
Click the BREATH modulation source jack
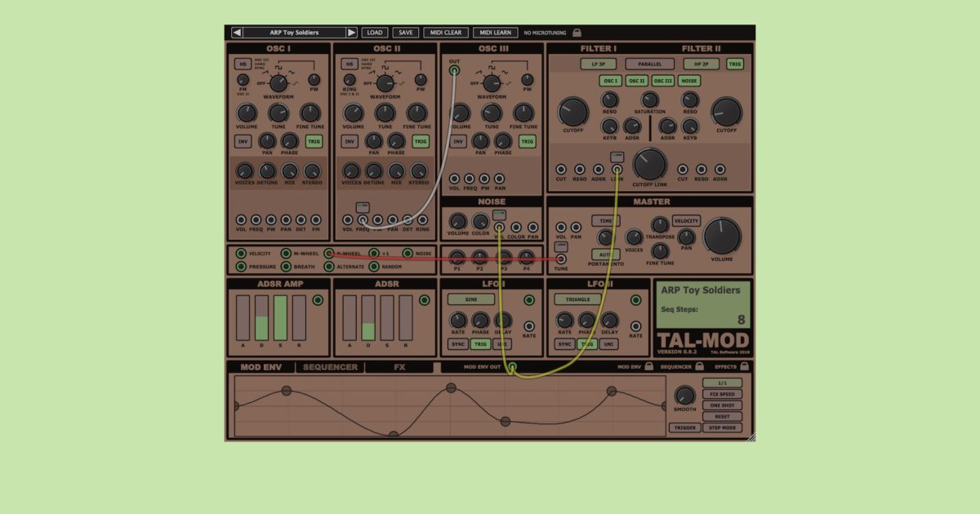point(286,267)
